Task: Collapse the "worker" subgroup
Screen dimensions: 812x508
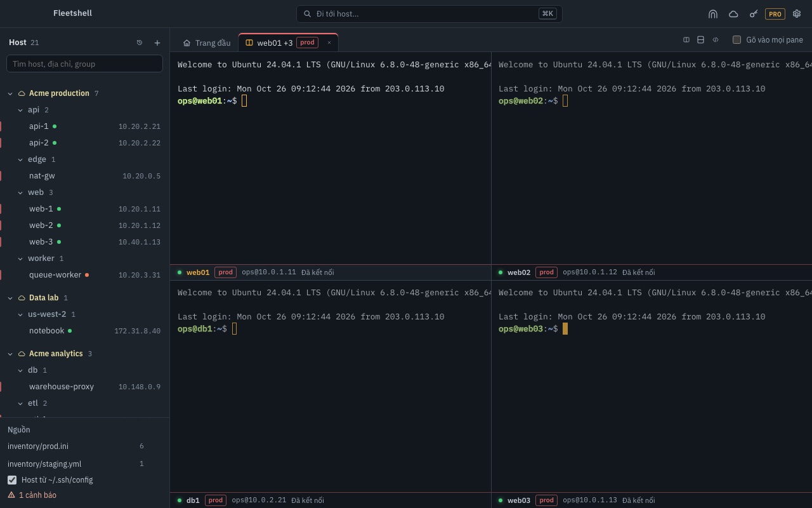Action: 20,258
